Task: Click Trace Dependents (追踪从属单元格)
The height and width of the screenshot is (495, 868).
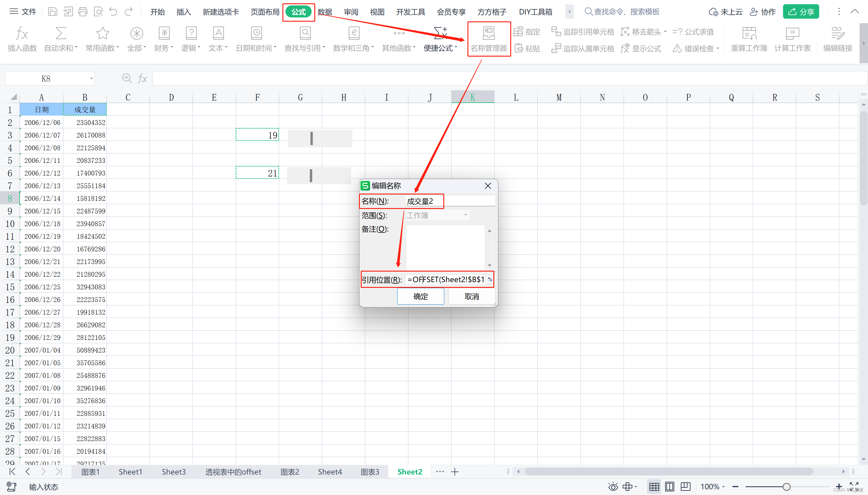Action: point(583,48)
